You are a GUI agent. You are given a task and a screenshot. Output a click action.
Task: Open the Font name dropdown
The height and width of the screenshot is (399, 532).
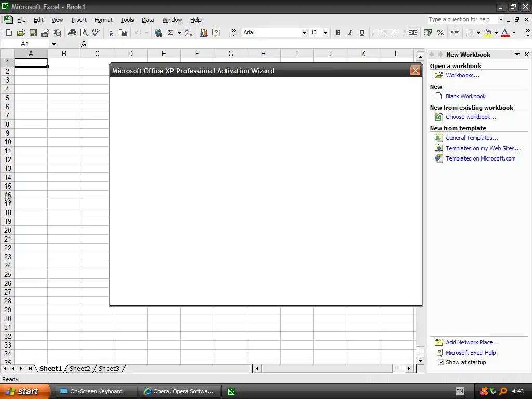[x=304, y=33]
